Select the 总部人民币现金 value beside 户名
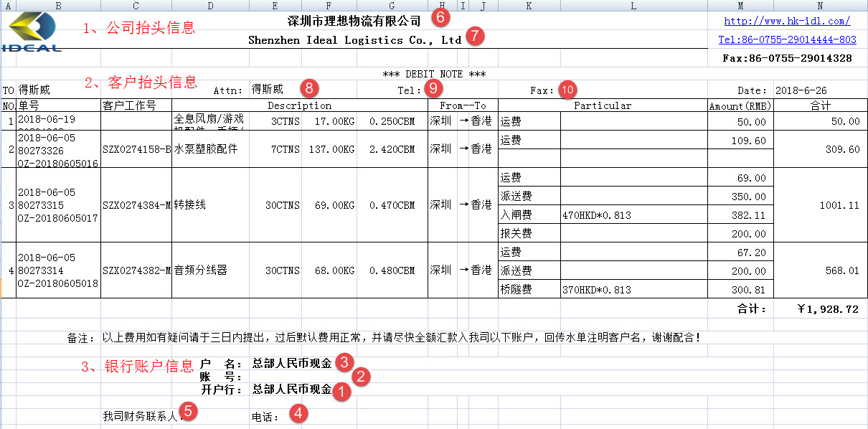This screenshot has height=429, width=868. coord(292,363)
